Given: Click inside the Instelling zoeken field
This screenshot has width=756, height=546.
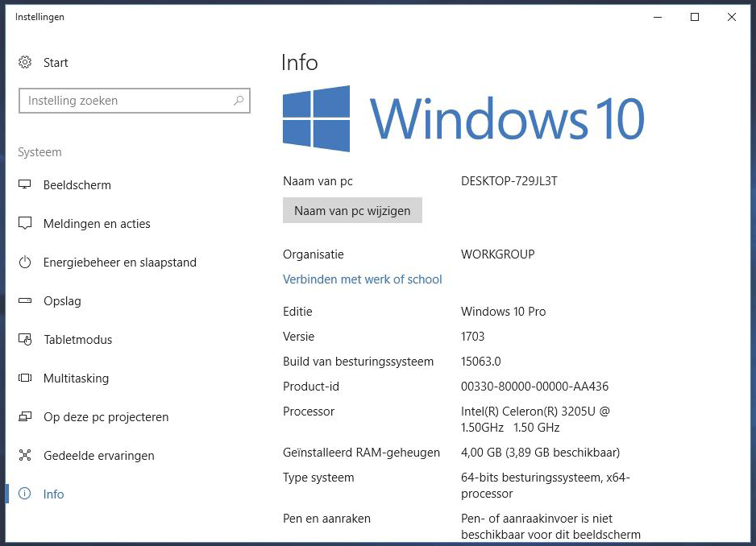Looking at the screenshot, I should [121, 100].
